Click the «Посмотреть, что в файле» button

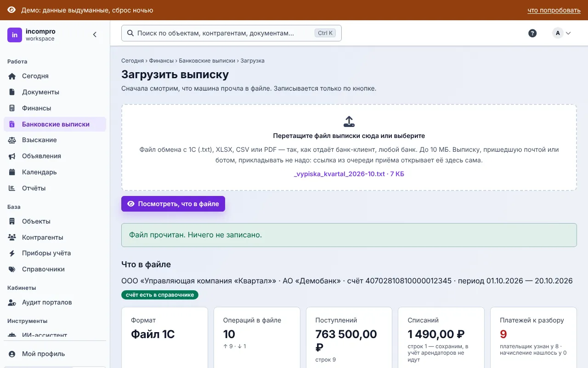pos(173,204)
